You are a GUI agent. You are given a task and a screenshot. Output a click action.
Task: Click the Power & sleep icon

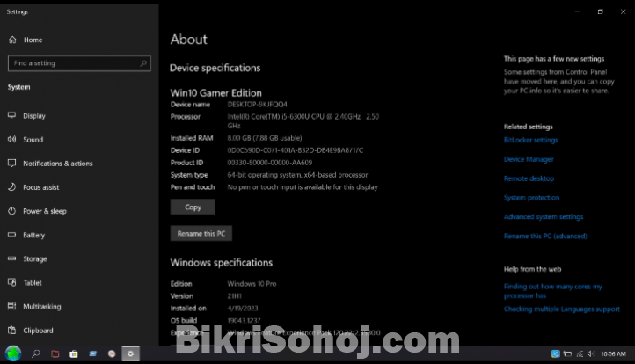click(11, 211)
